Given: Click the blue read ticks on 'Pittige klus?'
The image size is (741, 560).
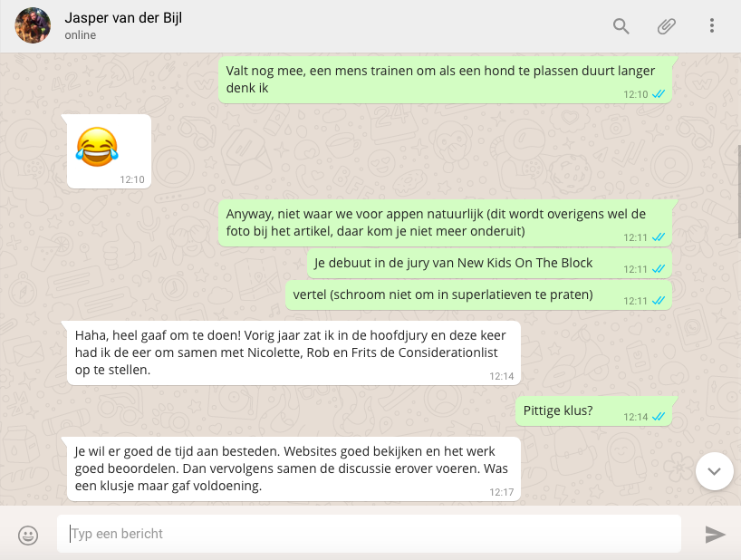Looking at the screenshot, I should (x=659, y=416).
